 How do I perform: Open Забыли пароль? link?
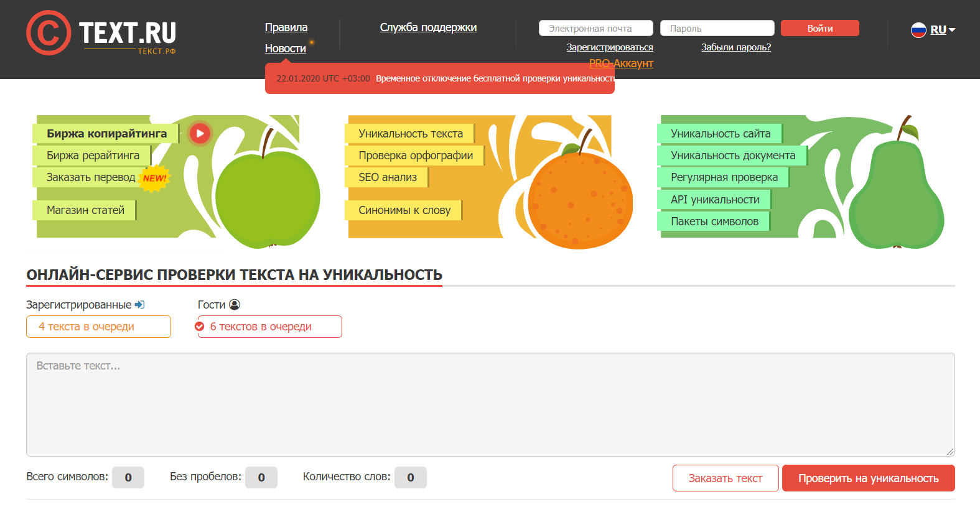736,47
